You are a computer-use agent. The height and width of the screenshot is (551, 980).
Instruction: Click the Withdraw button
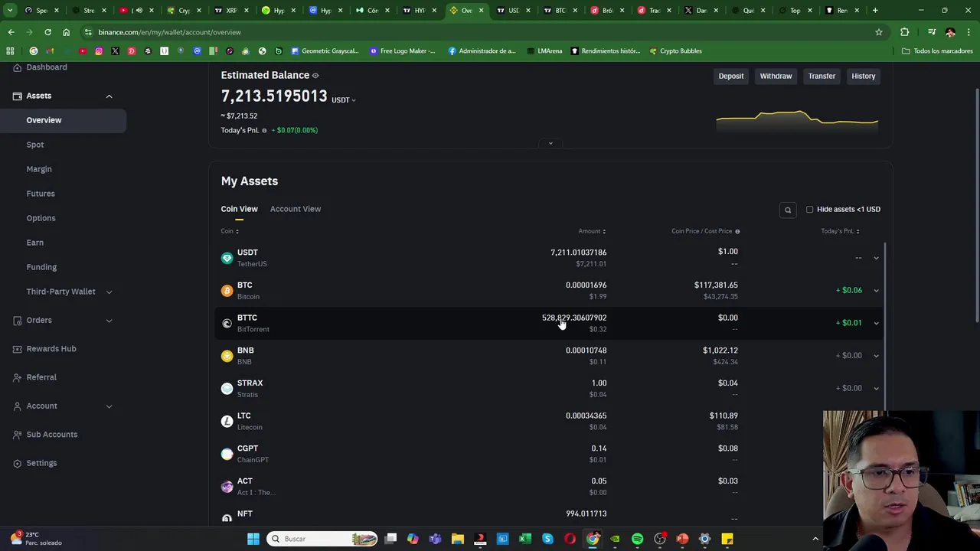click(776, 77)
